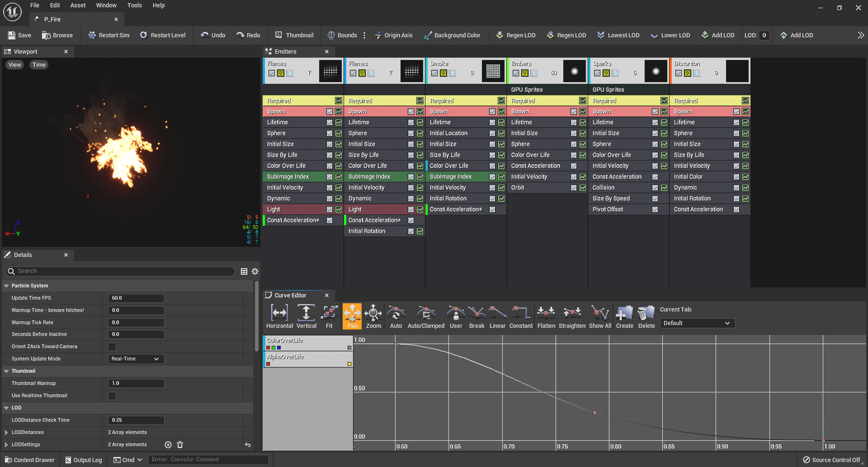Open the System Update Mode dropdown
Screen dimensions: 868x467
point(135,359)
